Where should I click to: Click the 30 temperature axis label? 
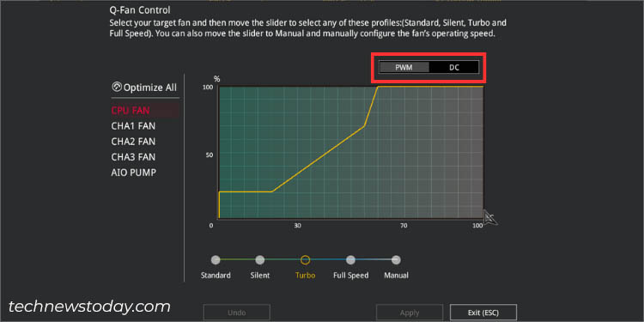pyautogui.click(x=297, y=226)
